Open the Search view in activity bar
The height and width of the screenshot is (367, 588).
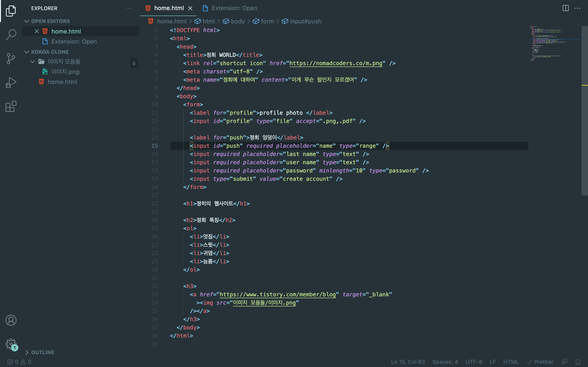(11, 35)
